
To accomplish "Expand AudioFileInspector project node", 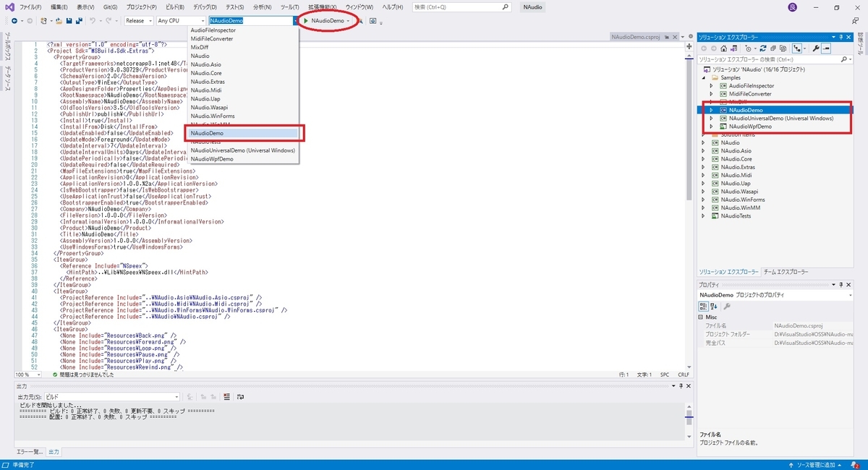I will tap(712, 85).
